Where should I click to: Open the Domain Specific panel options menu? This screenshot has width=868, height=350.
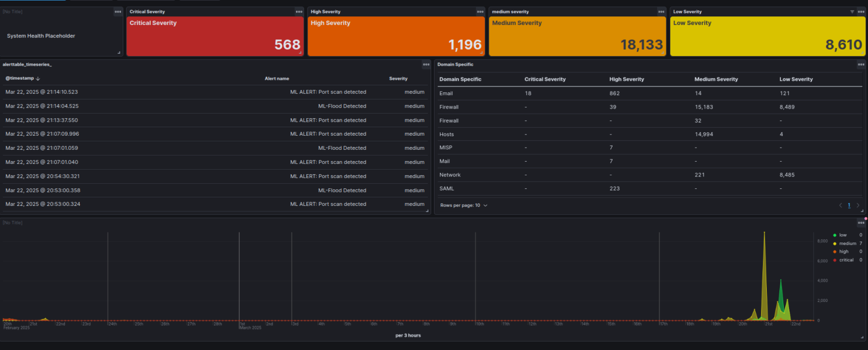(861, 64)
